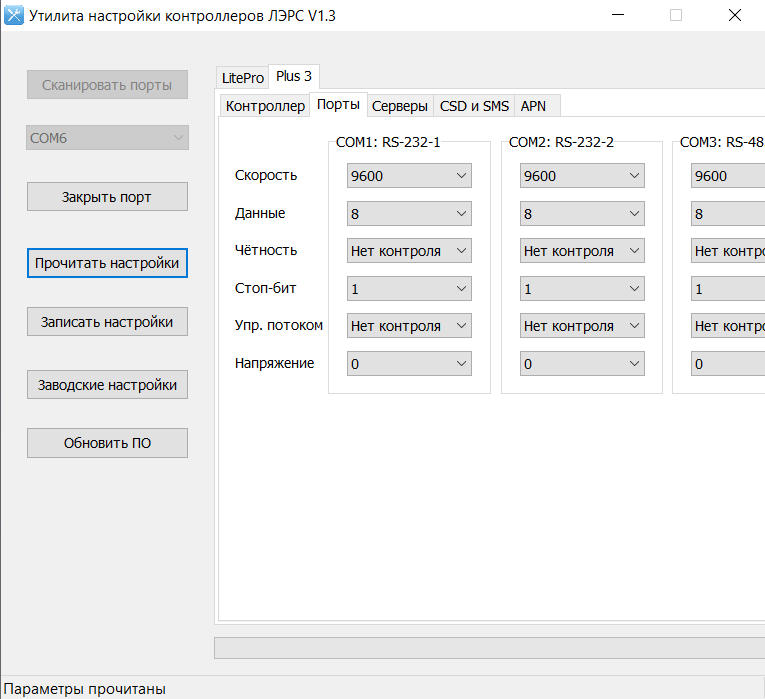This screenshot has height=699, width=765.
Task: Select the Порты tab
Action: [338, 104]
